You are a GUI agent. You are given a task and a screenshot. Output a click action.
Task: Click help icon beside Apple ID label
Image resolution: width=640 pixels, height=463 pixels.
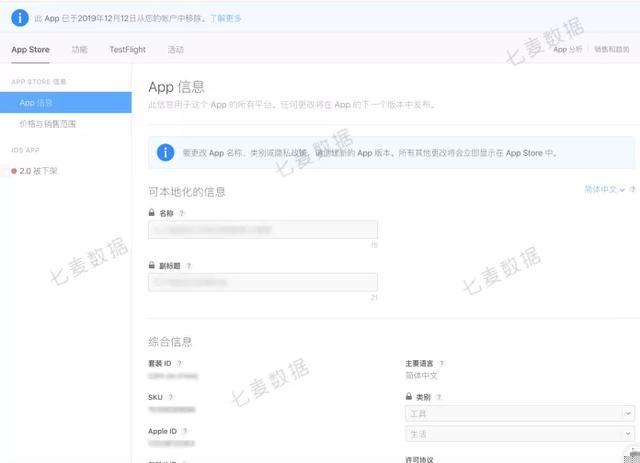pyautogui.click(x=184, y=431)
